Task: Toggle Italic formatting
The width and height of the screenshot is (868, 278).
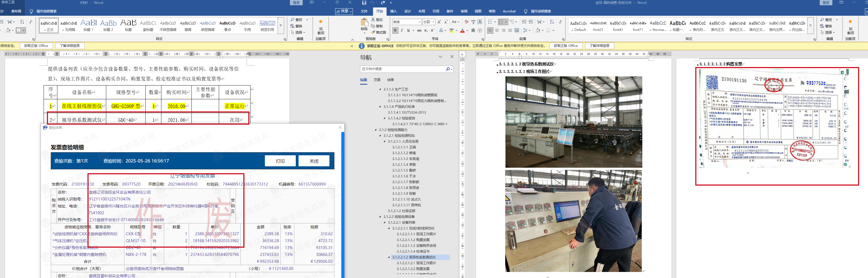Action: pyautogui.click(x=402, y=31)
